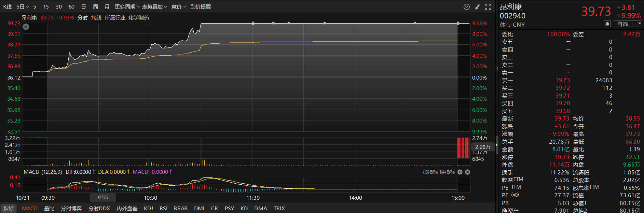Select the 月 monthly period

tap(107, 7)
